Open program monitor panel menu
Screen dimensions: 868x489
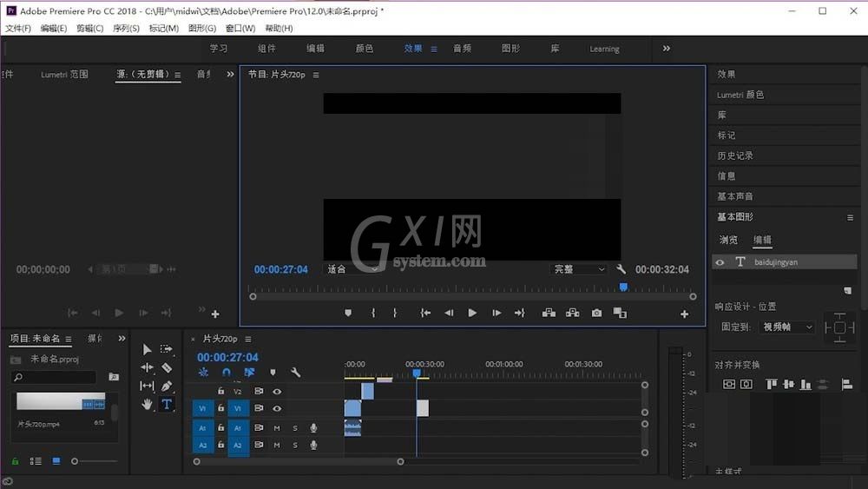[x=316, y=75]
